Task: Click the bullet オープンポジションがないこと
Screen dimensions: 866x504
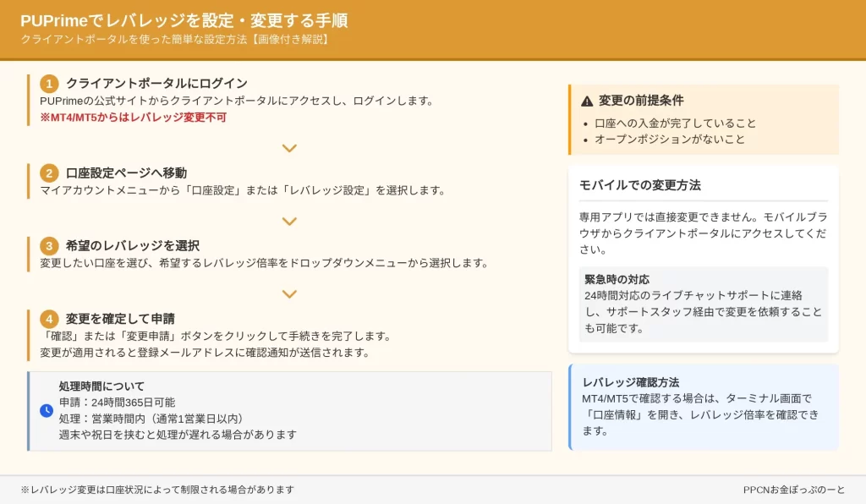Action: 670,140
